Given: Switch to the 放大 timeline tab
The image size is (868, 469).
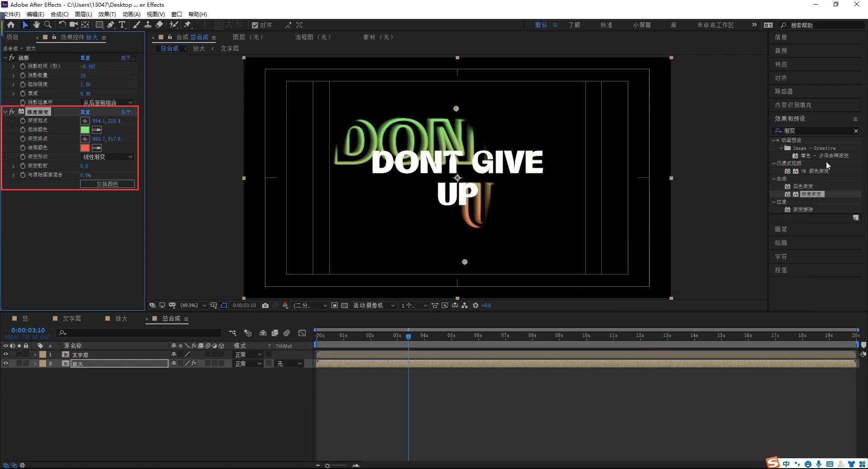Looking at the screenshot, I should coord(121,319).
